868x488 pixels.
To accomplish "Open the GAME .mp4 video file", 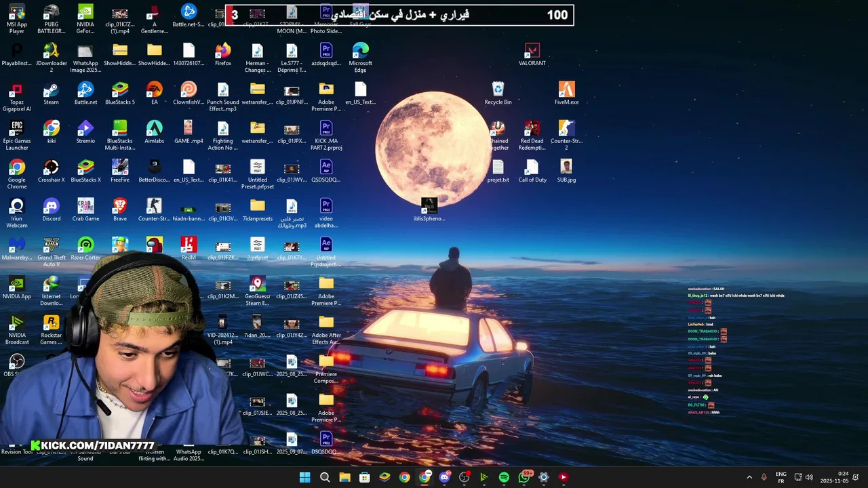I will [189, 132].
